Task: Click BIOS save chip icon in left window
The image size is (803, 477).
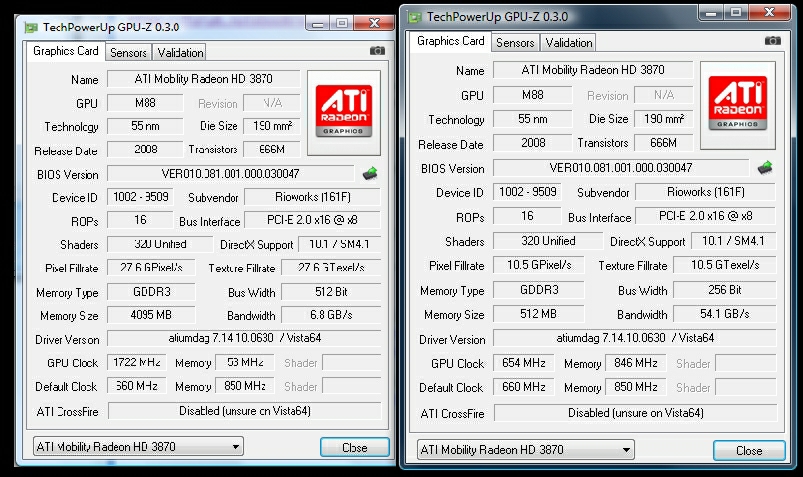Action: coord(370,174)
